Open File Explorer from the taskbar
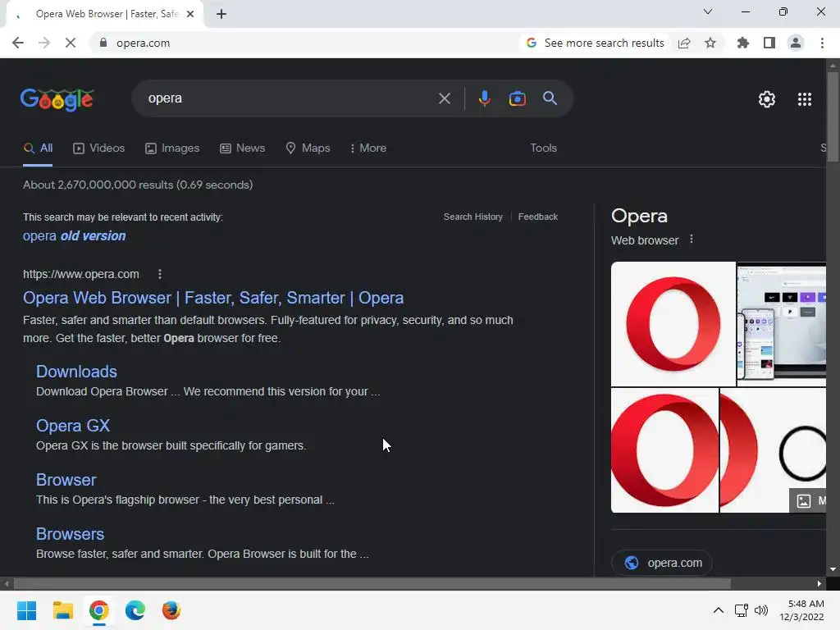The height and width of the screenshot is (630, 840). (62, 610)
